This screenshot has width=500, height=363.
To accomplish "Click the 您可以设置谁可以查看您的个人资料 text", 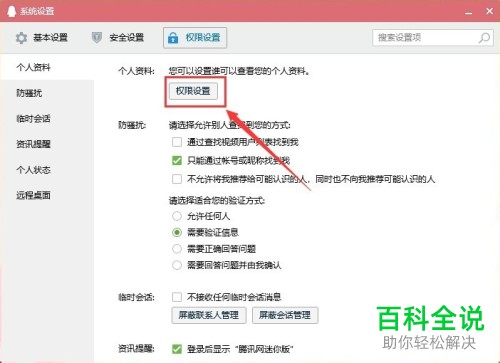I will [239, 71].
